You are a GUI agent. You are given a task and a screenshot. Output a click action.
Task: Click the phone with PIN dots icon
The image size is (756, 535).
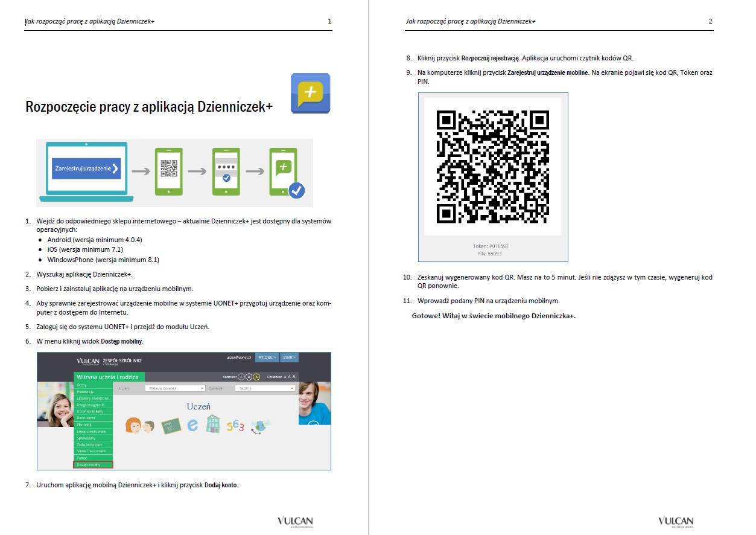tap(226, 171)
